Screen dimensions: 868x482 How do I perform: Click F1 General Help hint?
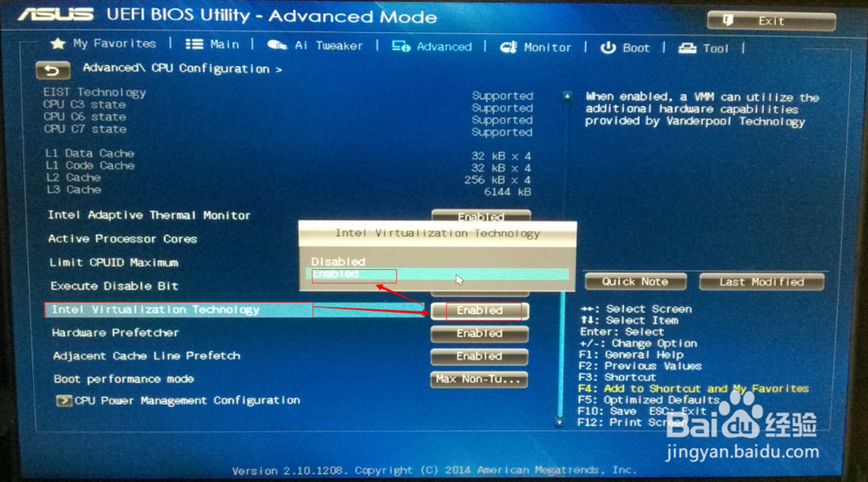[x=631, y=354]
